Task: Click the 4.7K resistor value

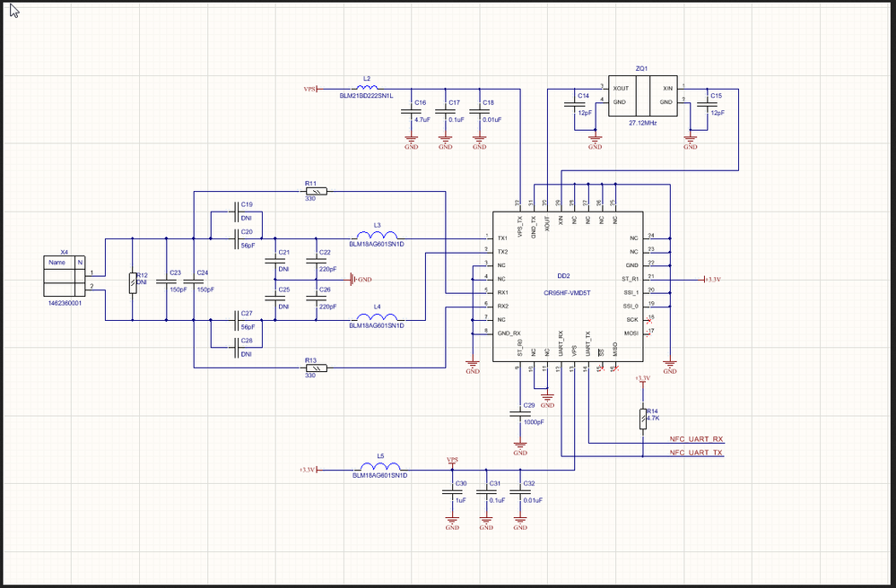Action: [x=653, y=418]
